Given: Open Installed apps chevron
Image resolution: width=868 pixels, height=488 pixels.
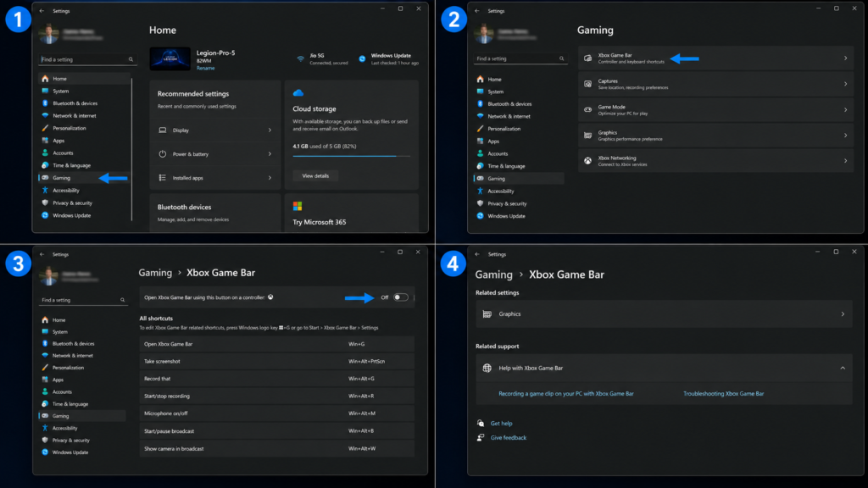Looking at the screenshot, I should pyautogui.click(x=270, y=178).
